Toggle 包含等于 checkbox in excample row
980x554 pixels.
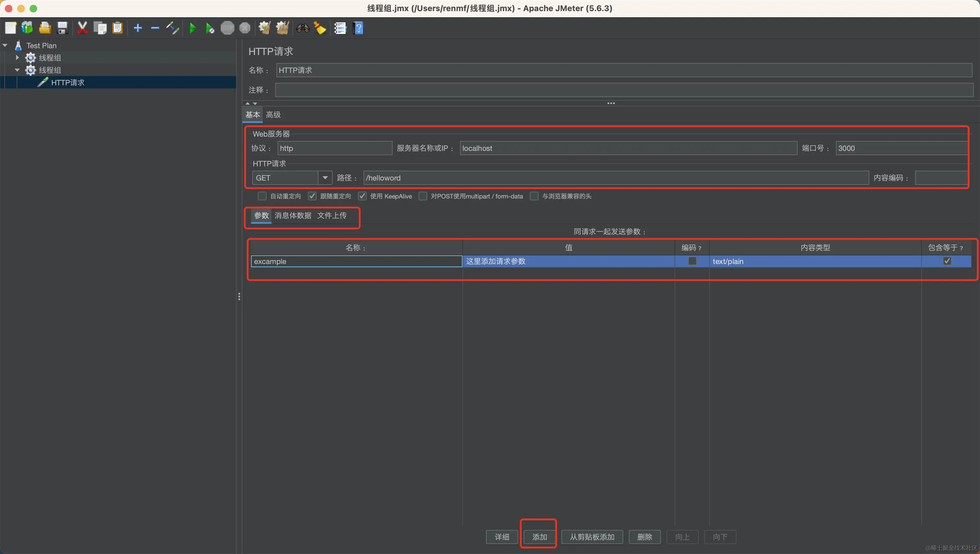click(947, 261)
